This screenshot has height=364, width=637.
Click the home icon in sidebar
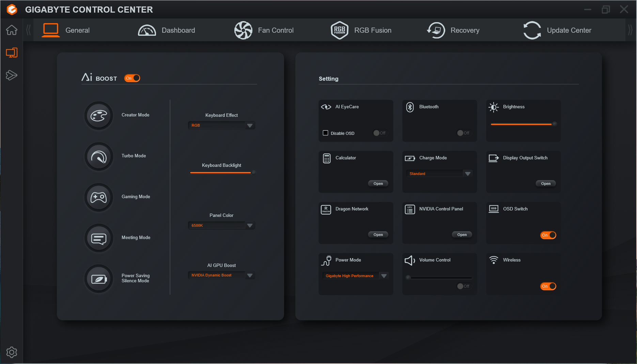pos(12,30)
